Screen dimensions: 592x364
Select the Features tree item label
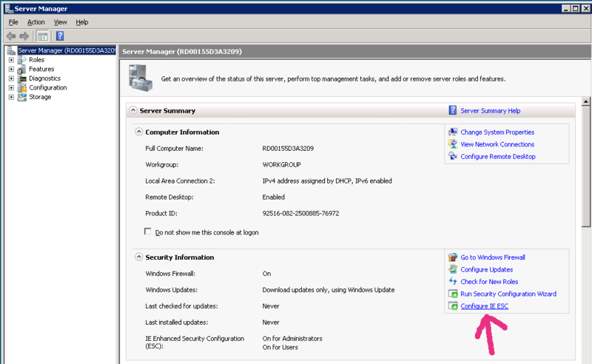tap(41, 69)
